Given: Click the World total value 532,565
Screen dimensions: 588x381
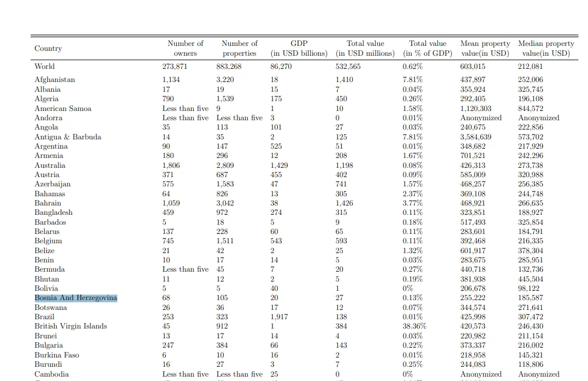Looking at the screenshot, I should (x=348, y=67).
